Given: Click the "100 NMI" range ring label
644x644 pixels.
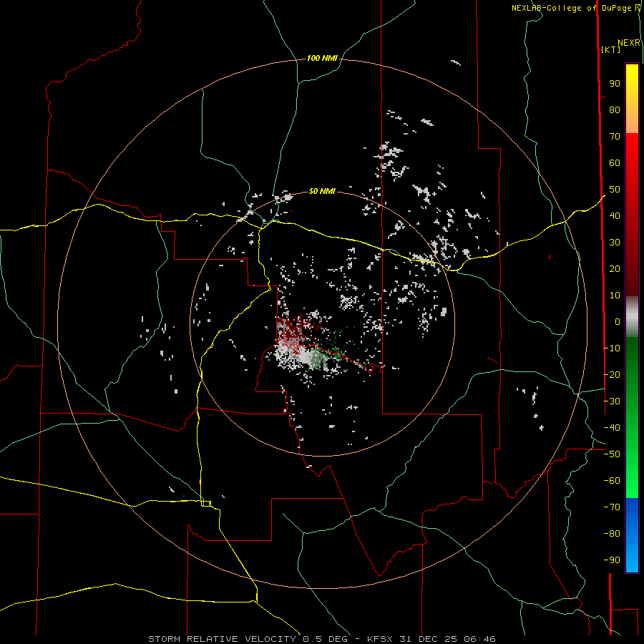Looking at the screenshot, I should click(322, 59).
